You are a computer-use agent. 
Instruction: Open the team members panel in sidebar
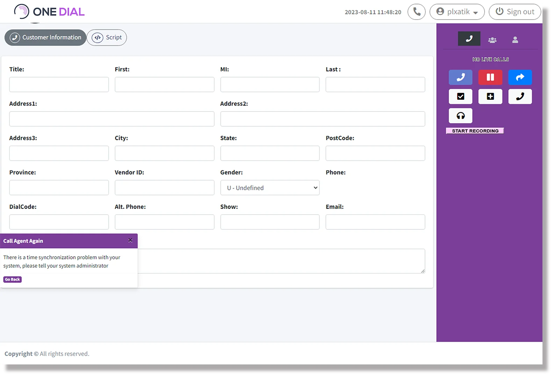[x=493, y=39]
